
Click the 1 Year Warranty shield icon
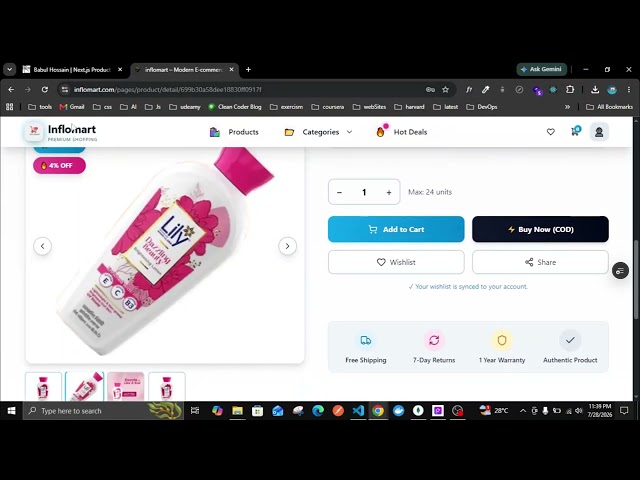[502, 340]
